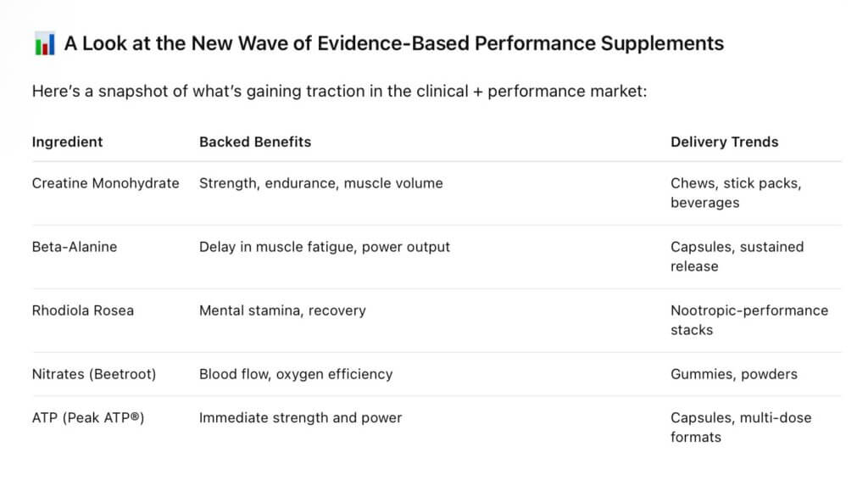Select the Ingredient column header
868x492 pixels.
pos(68,142)
